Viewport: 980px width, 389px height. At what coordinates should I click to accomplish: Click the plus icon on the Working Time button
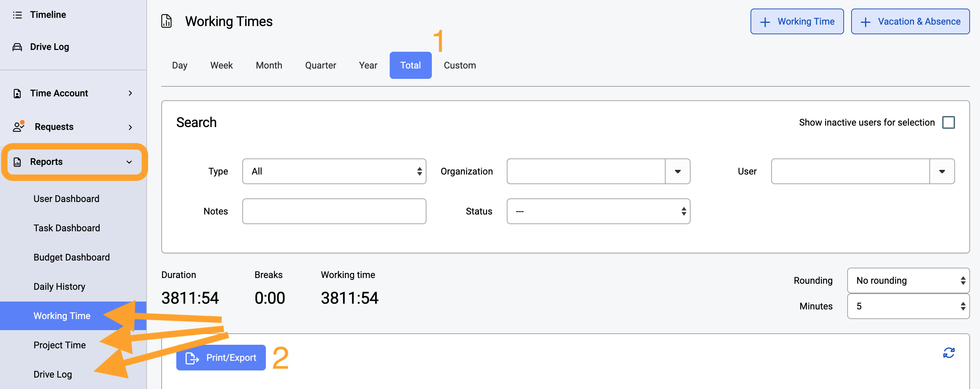765,22
